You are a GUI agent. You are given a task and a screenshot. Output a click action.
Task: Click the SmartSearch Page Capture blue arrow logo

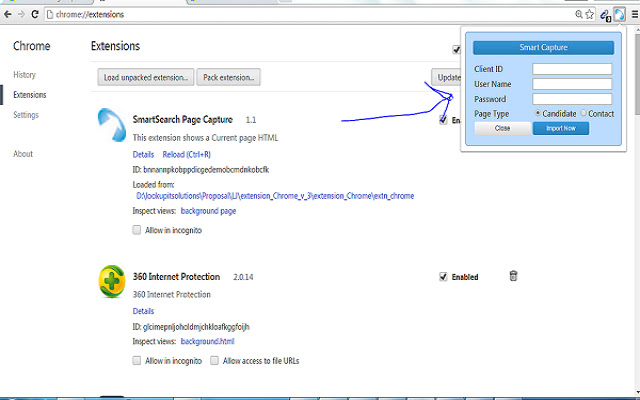point(112,125)
